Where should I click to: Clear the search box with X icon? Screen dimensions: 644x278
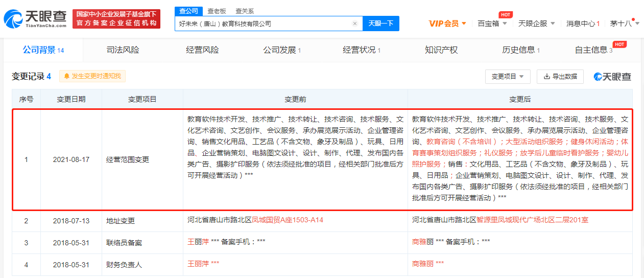[355, 24]
